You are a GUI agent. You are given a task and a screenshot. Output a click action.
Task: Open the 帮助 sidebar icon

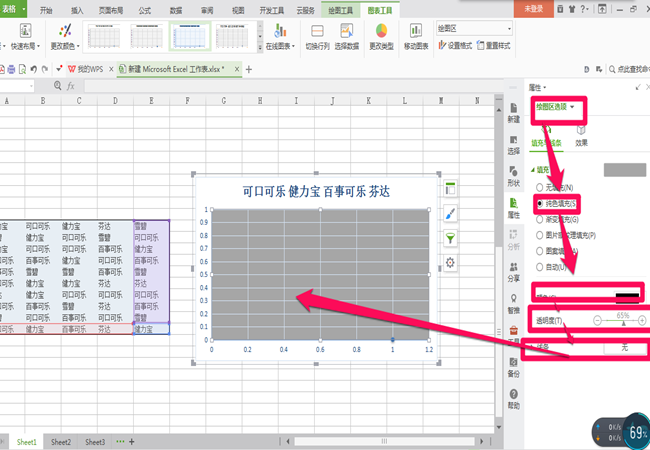(x=514, y=399)
